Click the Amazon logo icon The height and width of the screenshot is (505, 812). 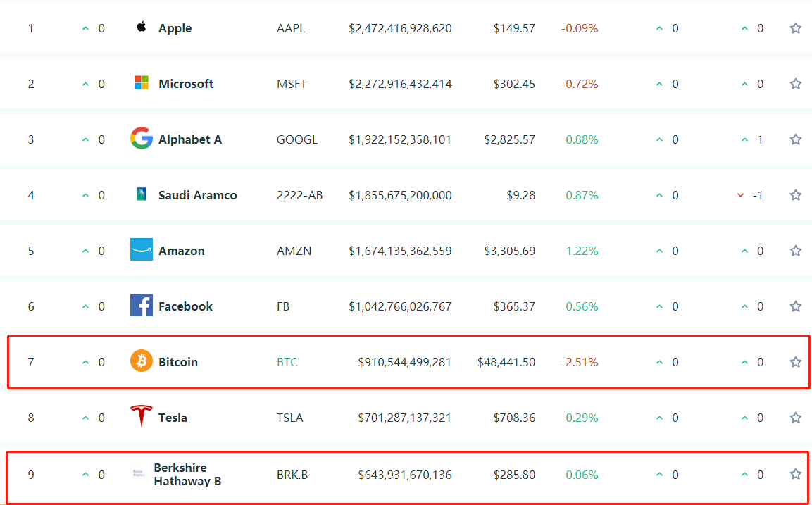pos(142,250)
